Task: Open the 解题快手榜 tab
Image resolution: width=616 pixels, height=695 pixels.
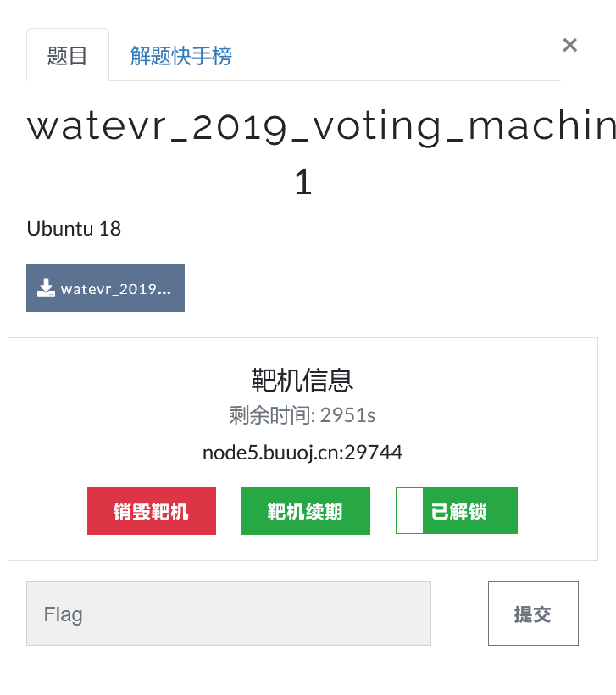Action: point(180,56)
